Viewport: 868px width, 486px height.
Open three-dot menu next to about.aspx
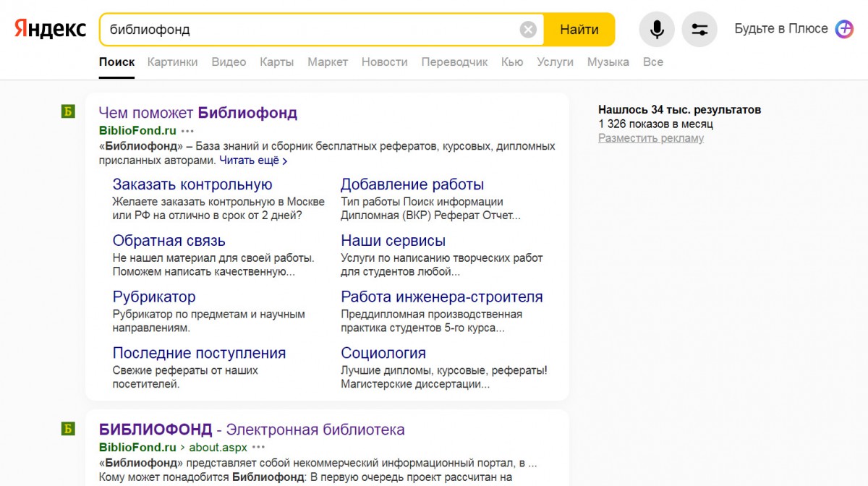[x=259, y=447]
